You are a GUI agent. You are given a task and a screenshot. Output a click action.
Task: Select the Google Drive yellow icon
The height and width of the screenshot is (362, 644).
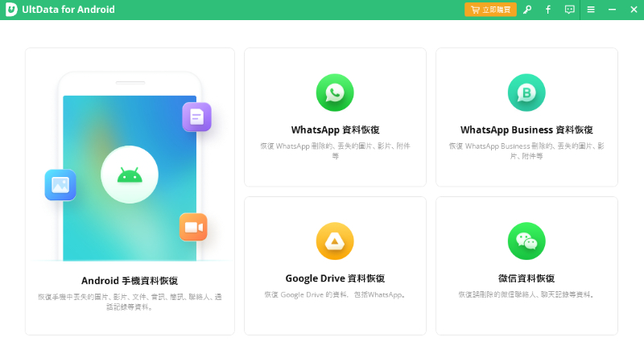point(335,241)
